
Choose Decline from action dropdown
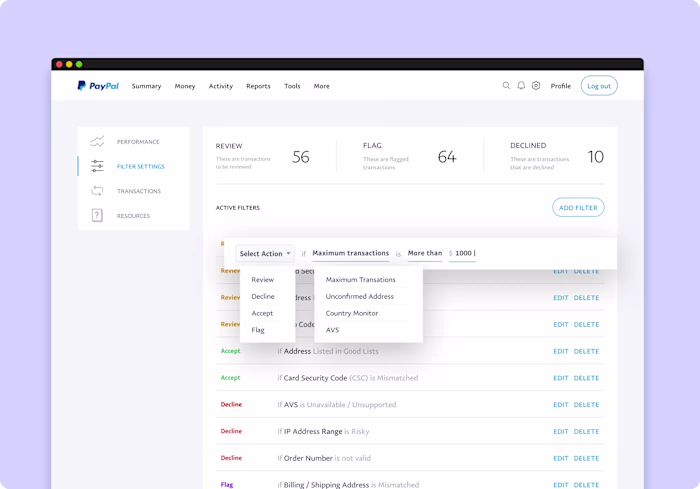pyautogui.click(x=263, y=297)
